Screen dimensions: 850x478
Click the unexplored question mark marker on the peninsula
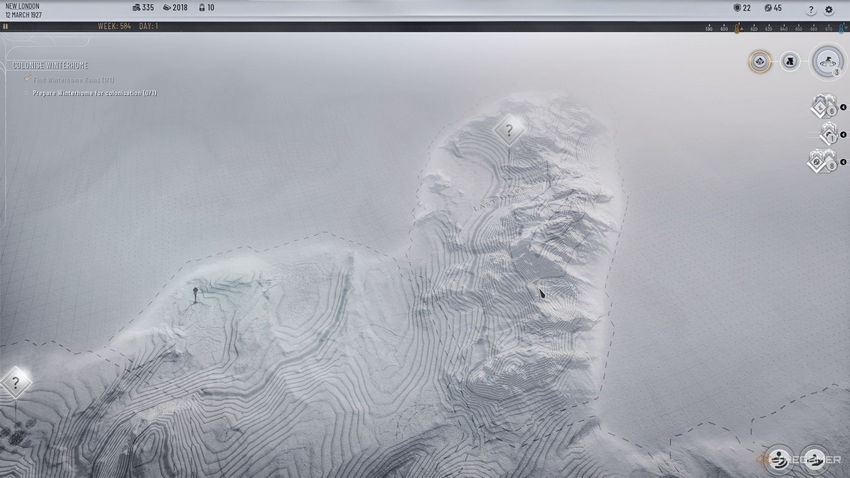click(509, 130)
